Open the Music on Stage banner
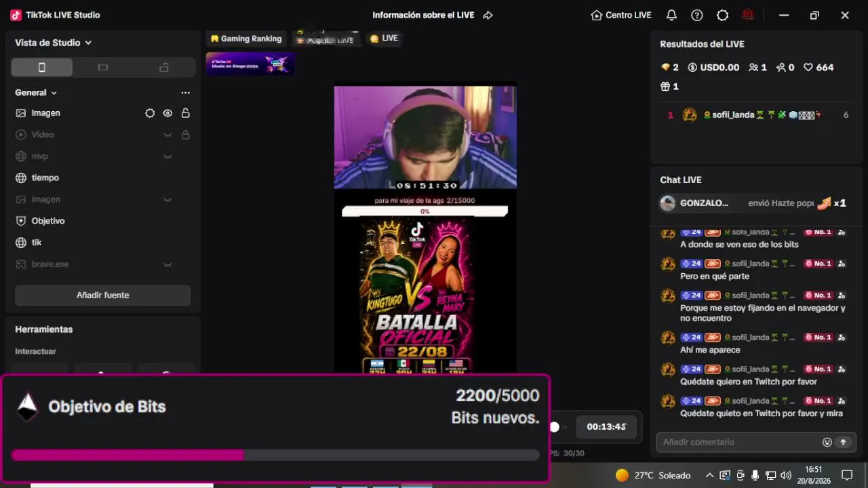The height and width of the screenshot is (488, 868). 250,64
